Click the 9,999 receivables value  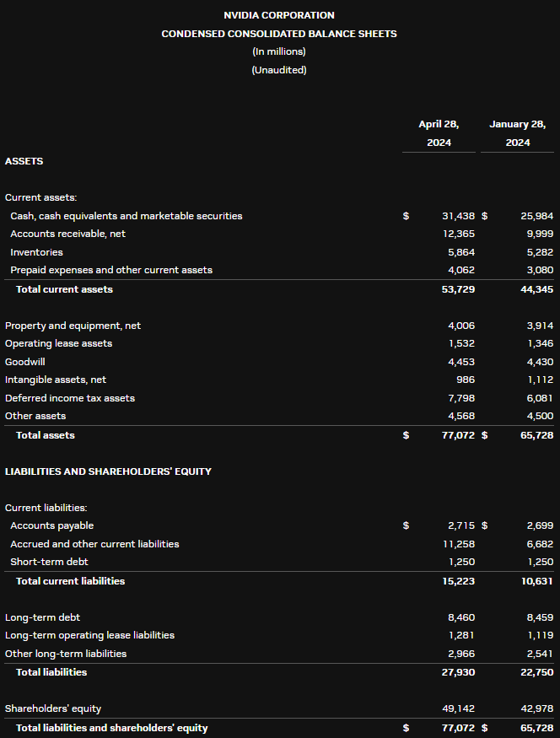pyautogui.click(x=540, y=234)
